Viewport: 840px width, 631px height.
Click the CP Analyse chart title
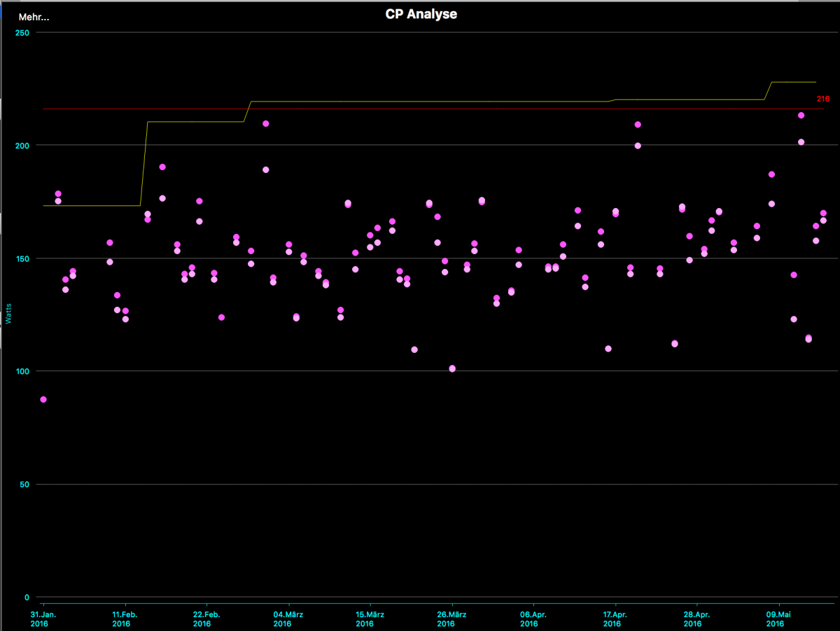(x=421, y=14)
